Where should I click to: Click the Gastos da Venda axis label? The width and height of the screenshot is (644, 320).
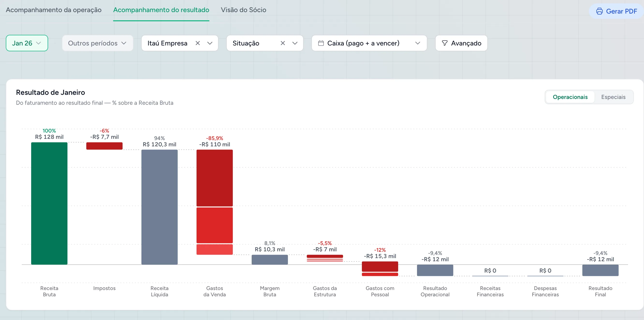[214, 291]
